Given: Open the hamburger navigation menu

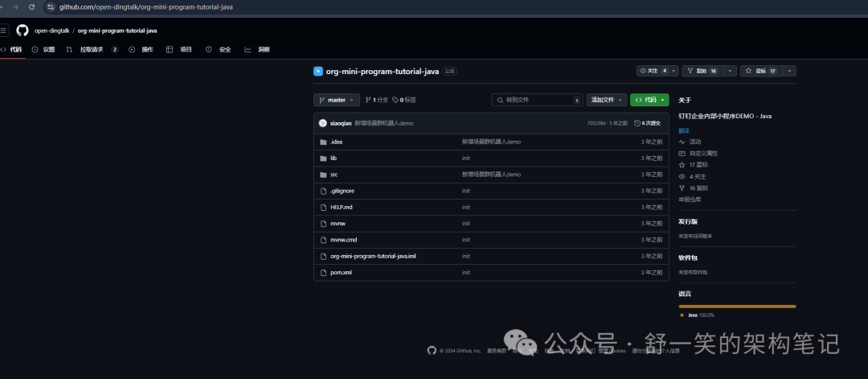Looking at the screenshot, I should pos(3,31).
